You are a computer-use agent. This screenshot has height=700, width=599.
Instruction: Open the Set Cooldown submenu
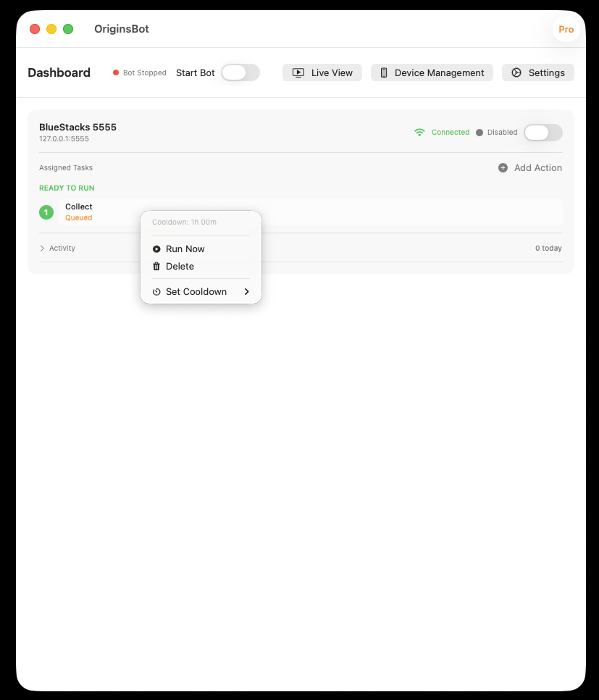point(201,291)
